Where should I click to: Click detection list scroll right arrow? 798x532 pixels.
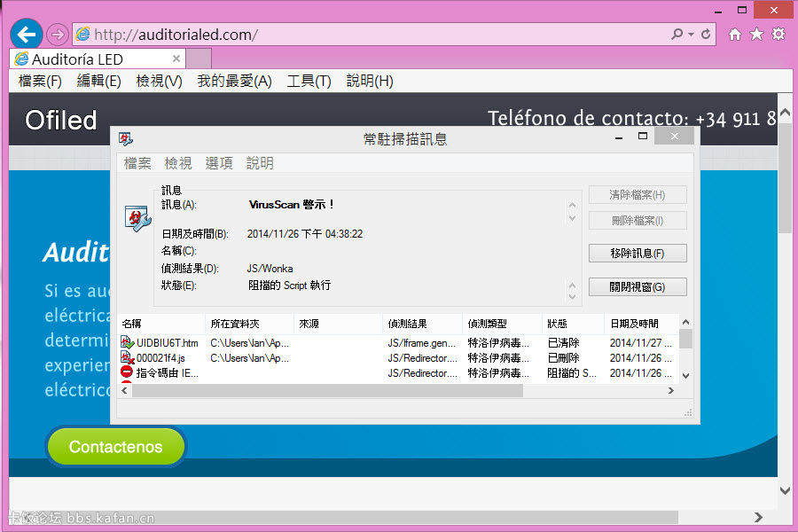tap(671, 390)
